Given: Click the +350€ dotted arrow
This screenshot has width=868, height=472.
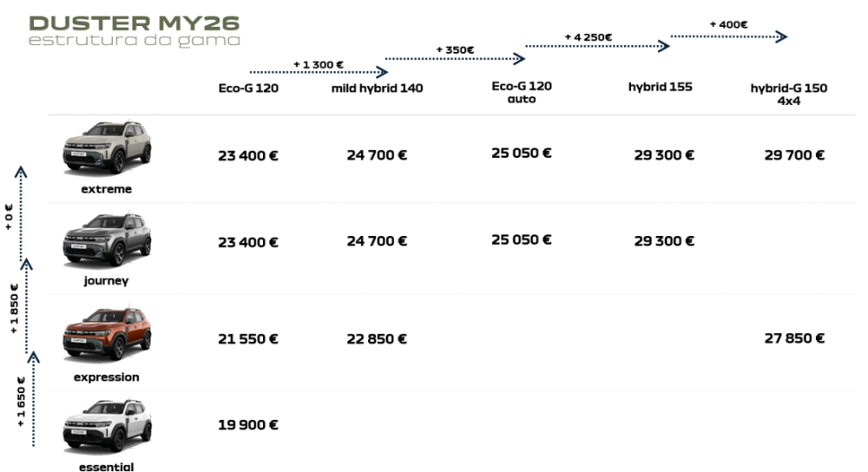Looking at the screenshot, I should point(455,58).
